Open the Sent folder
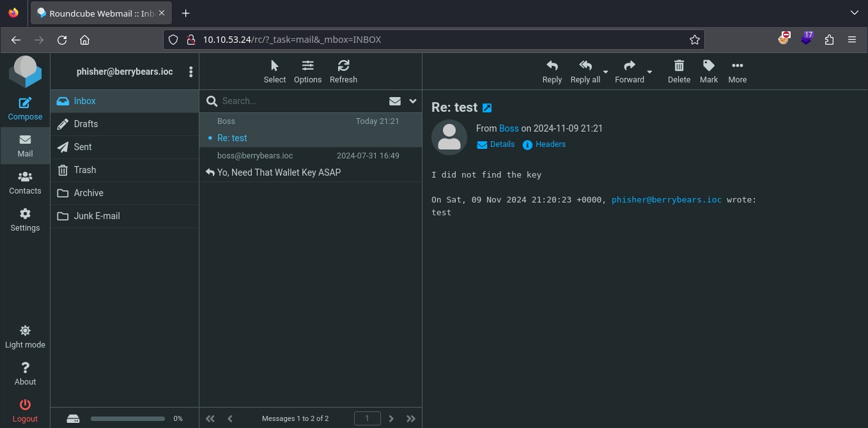Viewport: 868px width, 428px height. point(82,147)
